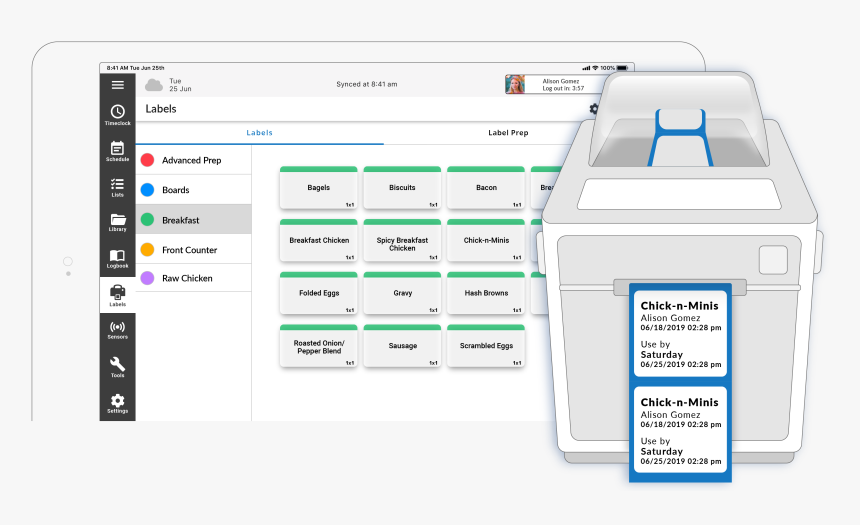
Task: Open the Timeclock sidebar icon
Action: [117, 115]
